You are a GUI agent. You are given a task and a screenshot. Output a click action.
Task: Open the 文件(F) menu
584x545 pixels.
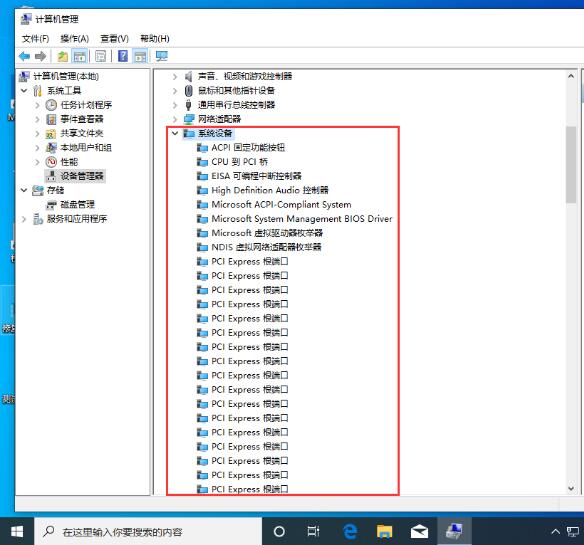pos(36,38)
